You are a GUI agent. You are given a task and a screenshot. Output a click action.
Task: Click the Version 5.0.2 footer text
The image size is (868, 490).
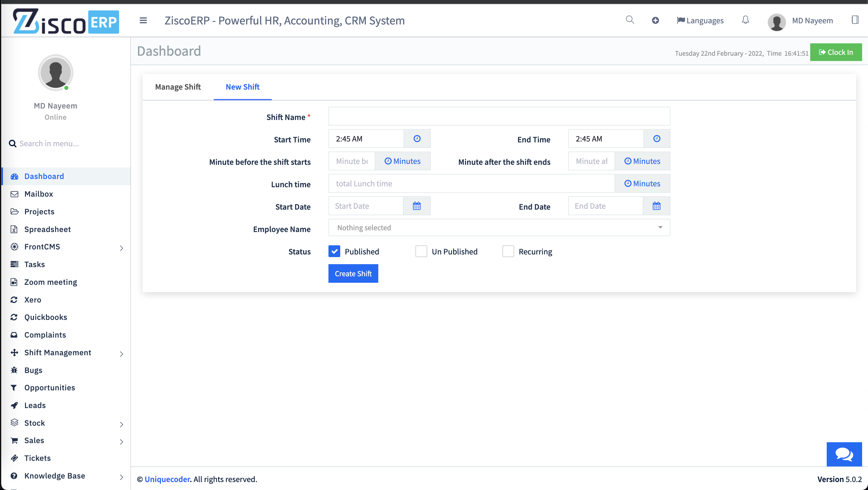[839, 479]
